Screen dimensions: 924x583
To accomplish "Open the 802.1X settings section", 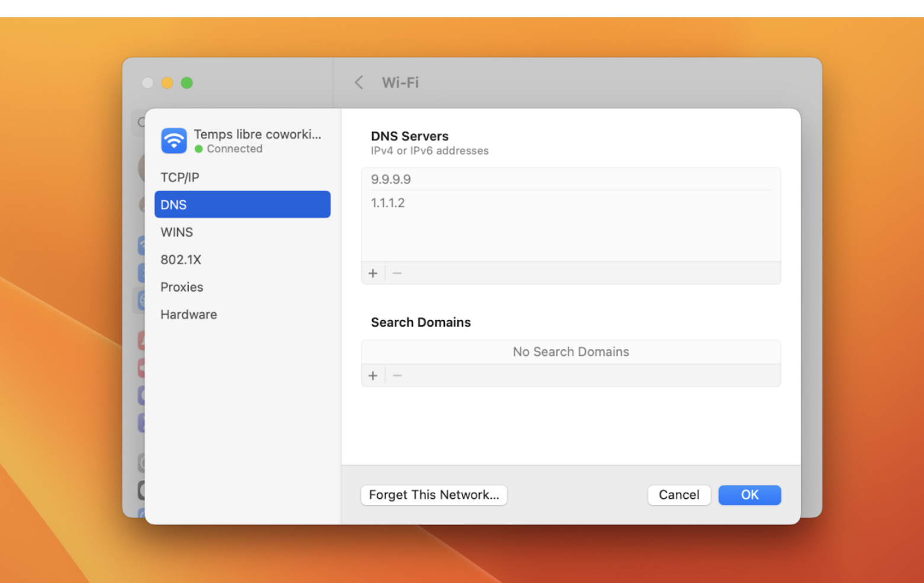I will click(181, 260).
